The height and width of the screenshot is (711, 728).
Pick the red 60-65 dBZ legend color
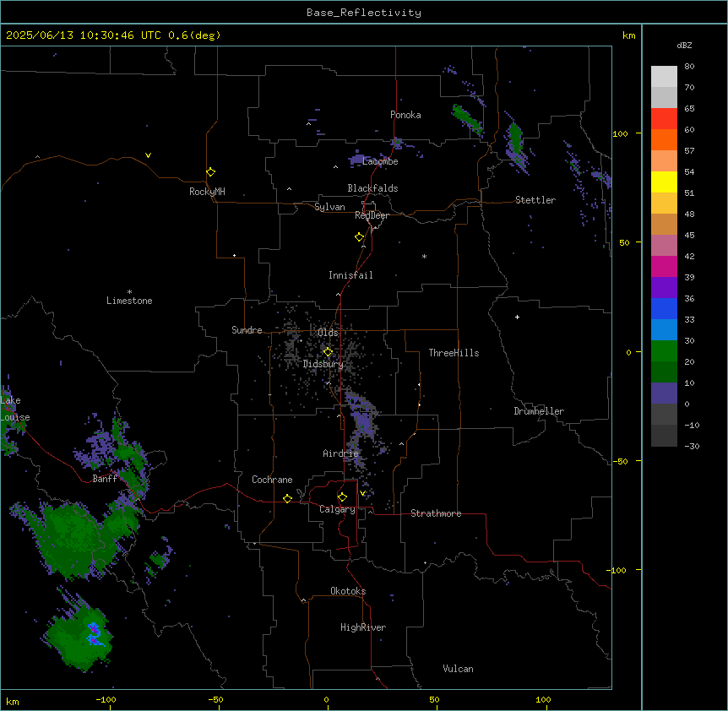664,119
